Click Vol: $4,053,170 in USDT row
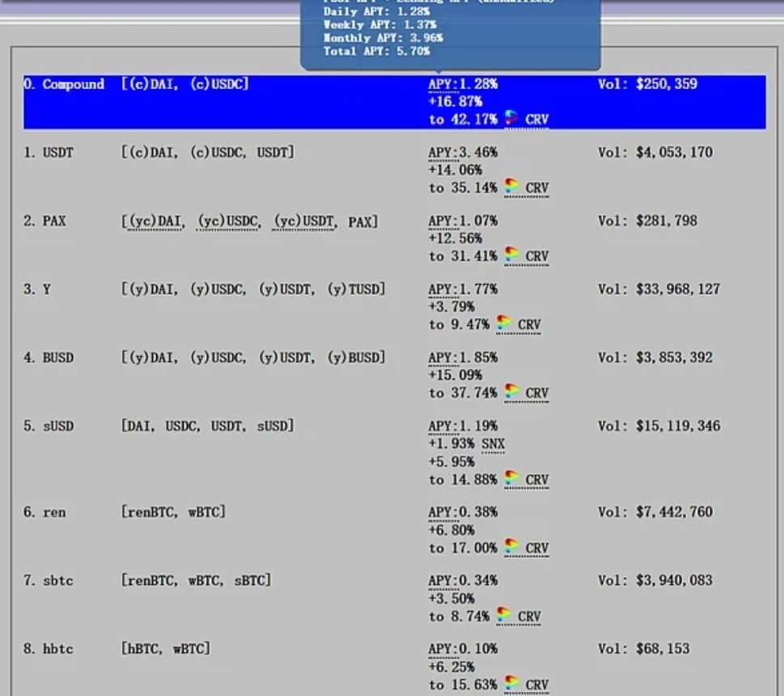This screenshot has height=696, width=784. click(x=655, y=152)
